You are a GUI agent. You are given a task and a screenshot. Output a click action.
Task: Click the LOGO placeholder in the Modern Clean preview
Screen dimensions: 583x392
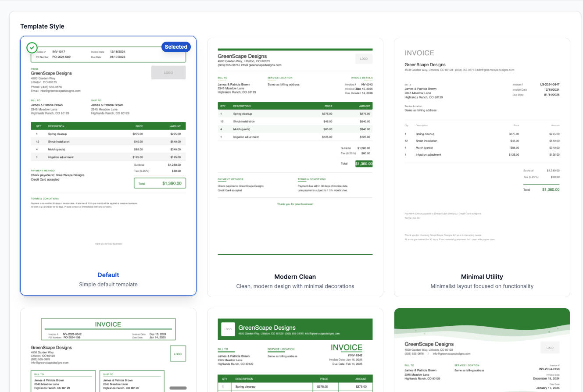(364, 58)
